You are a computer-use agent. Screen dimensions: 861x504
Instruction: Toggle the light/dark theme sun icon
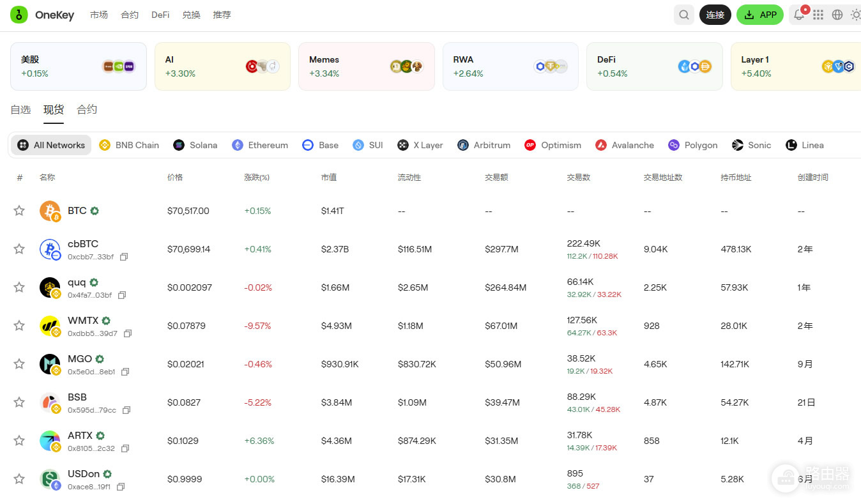coord(856,15)
